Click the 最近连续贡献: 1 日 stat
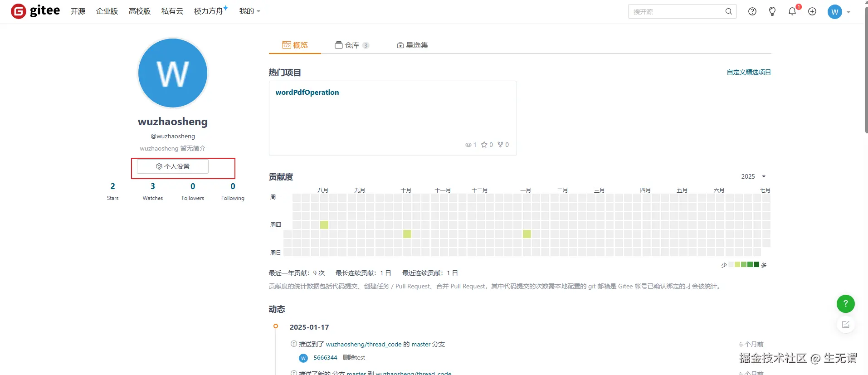The image size is (868, 375). 430,273
